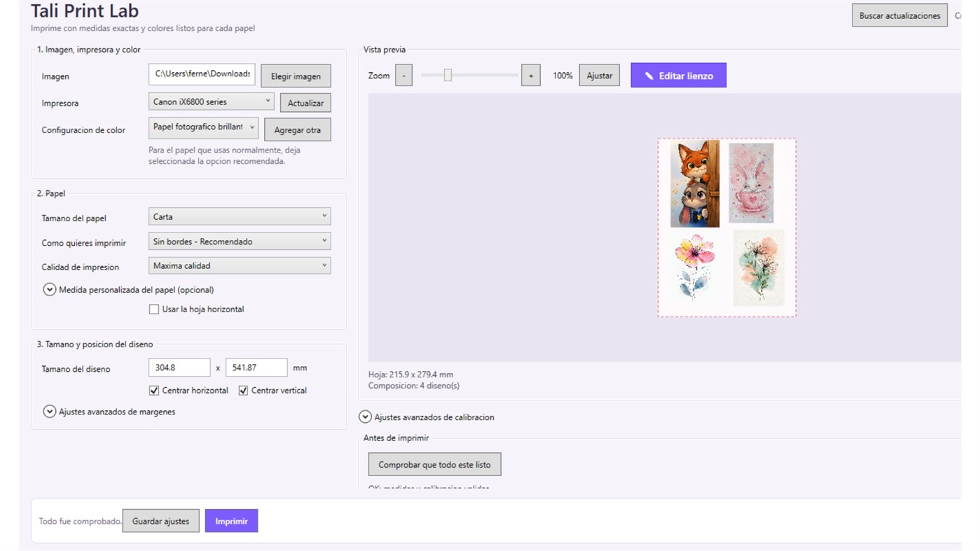This screenshot has height=551, width=980.
Task: Click the zoom slider thumb
Action: point(448,76)
